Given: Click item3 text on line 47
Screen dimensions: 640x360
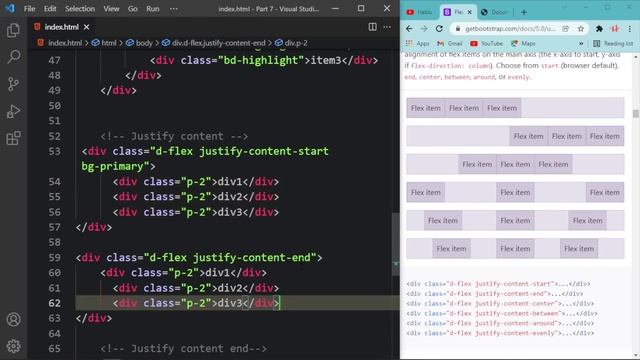Looking at the screenshot, I should tap(326, 60).
